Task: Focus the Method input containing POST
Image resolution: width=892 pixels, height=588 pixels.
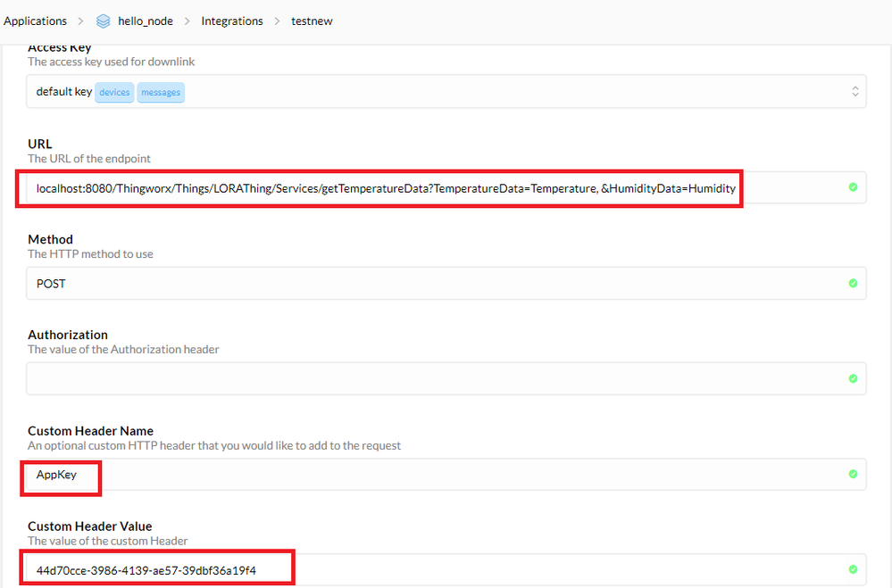Action: 446,283
